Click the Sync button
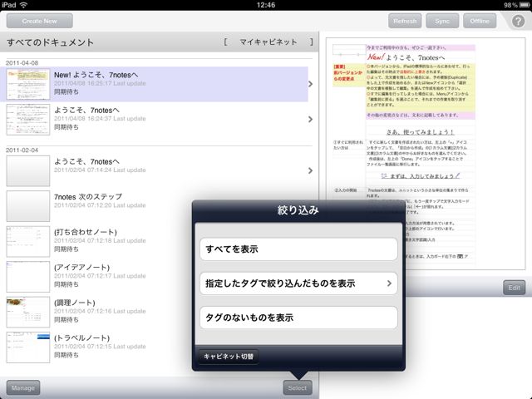This screenshot has width=532, height=399. (x=442, y=21)
